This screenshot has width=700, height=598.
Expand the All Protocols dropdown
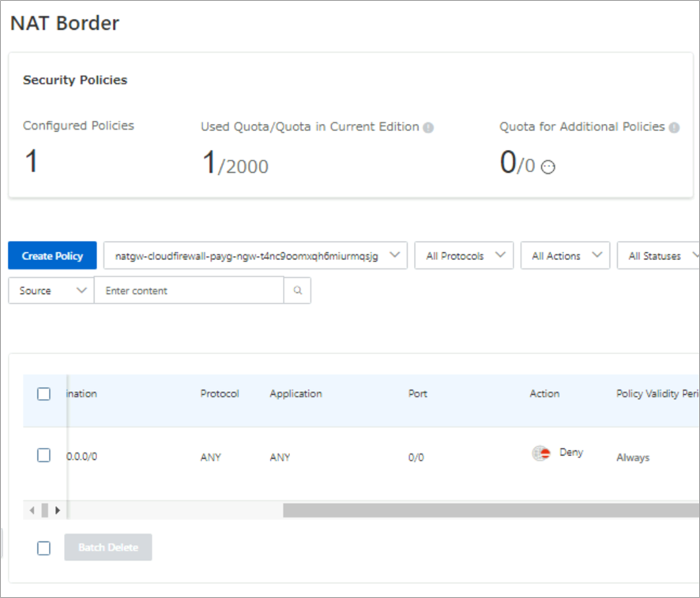[464, 256]
